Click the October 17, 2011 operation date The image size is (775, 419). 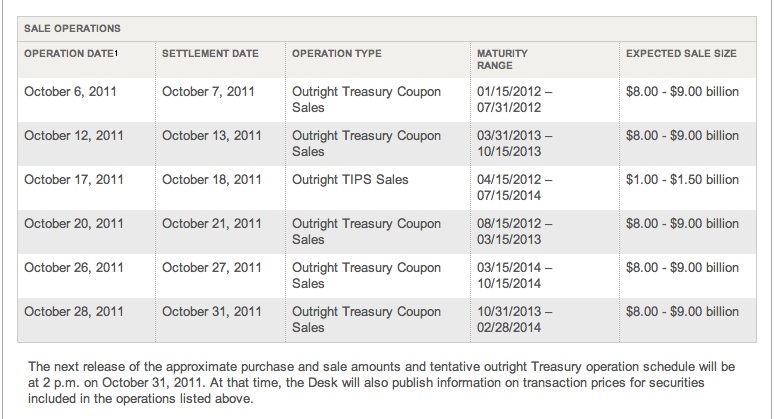pos(74,180)
